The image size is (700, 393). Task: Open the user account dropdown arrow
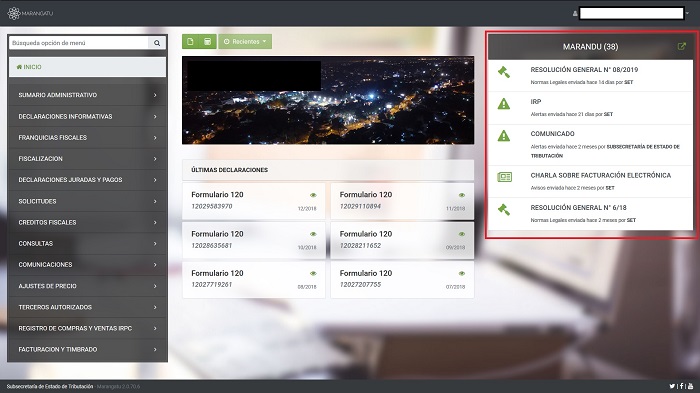point(687,13)
